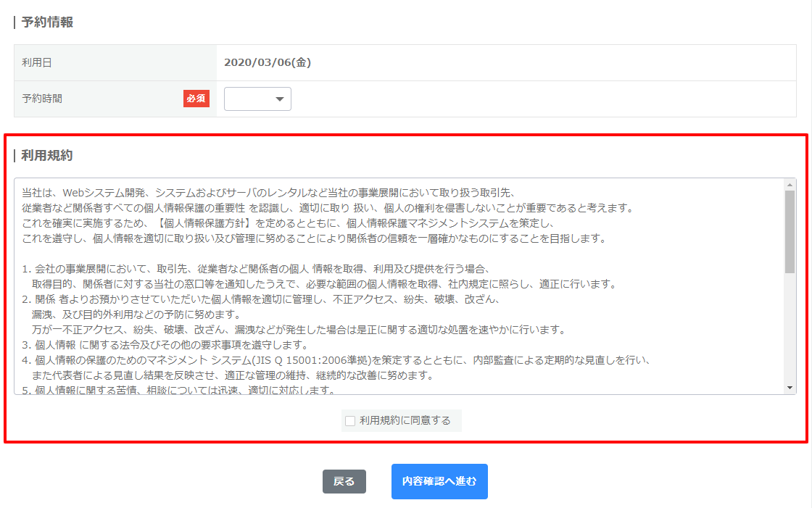
Task: Click the terms item 4 mentioning JIS Q 15001:2006
Action: click(x=341, y=360)
